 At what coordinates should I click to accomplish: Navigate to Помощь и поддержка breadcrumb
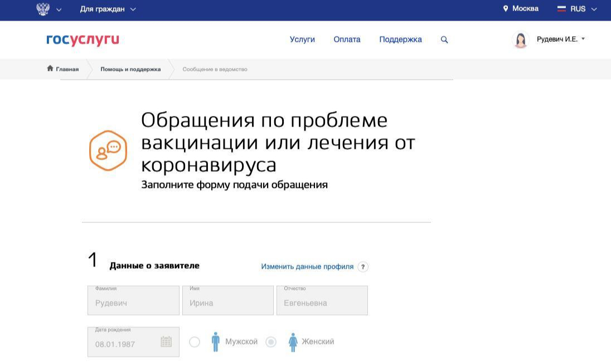pyautogui.click(x=130, y=69)
